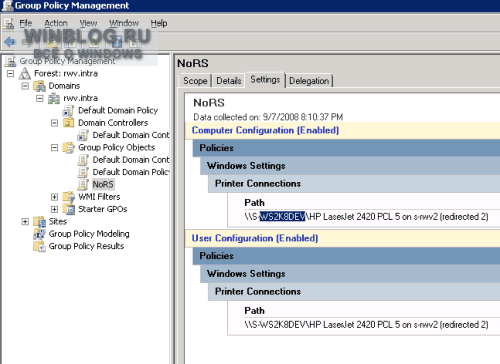Collapse the Domain Controllers node
The image size is (500, 364).
(x=54, y=123)
